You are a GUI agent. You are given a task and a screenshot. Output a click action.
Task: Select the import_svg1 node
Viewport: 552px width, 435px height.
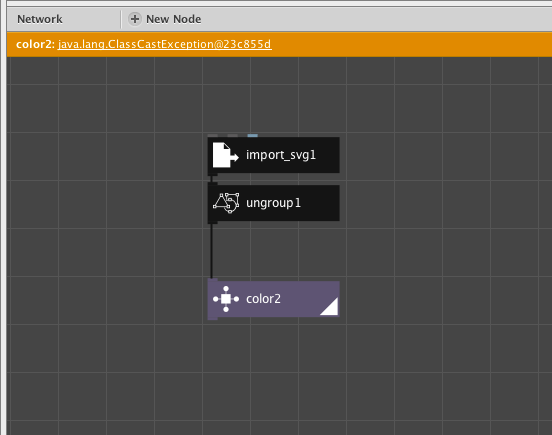pyautogui.click(x=274, y=155)
